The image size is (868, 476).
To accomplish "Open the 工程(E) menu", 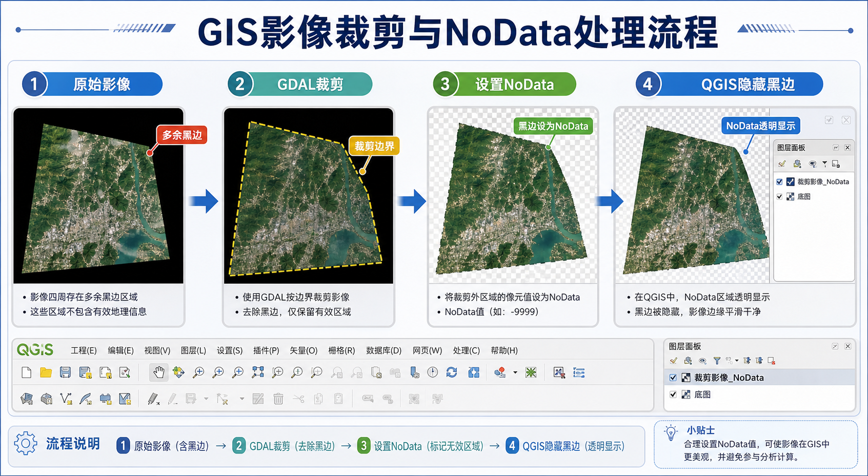I will [x=84, y=350].
